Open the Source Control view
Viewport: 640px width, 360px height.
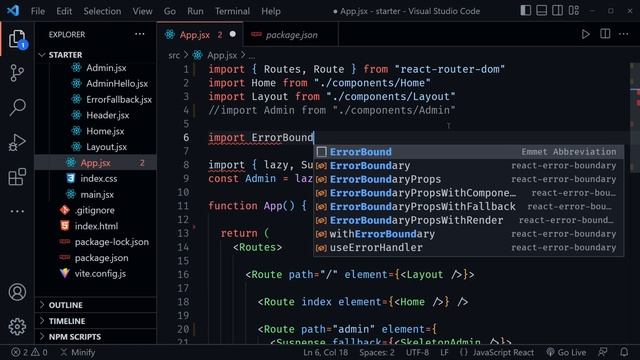point(17,73)
